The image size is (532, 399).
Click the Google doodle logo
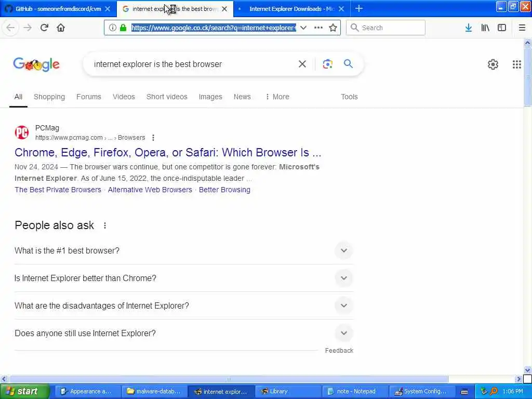pos(36,64)
